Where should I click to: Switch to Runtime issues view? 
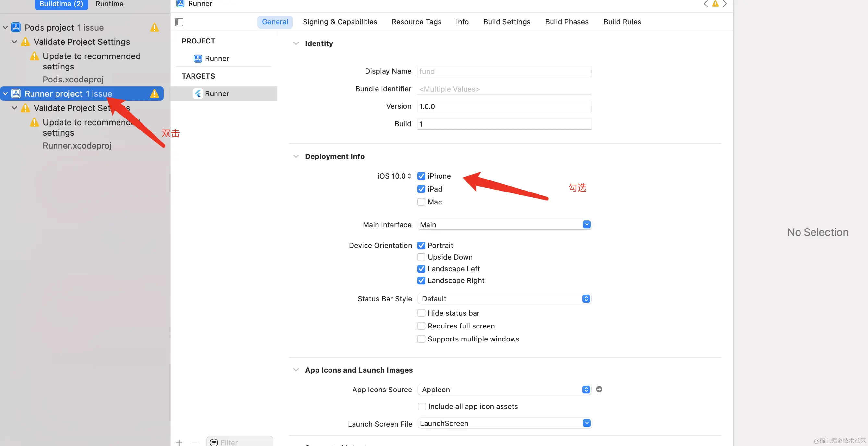coord(109,4)
